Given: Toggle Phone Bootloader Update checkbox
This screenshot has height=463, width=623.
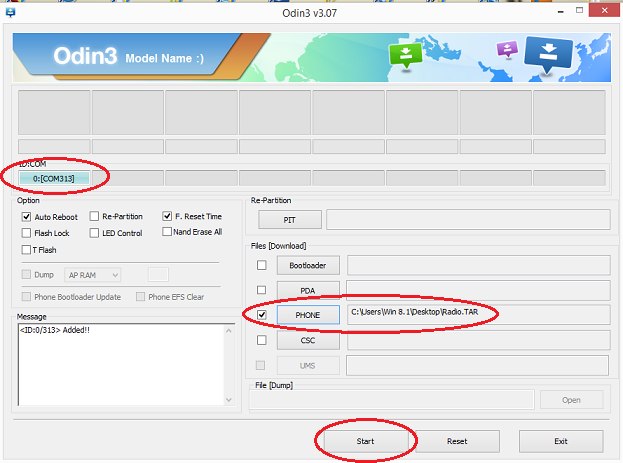Looking at the screenshot, I should [26, 297].
